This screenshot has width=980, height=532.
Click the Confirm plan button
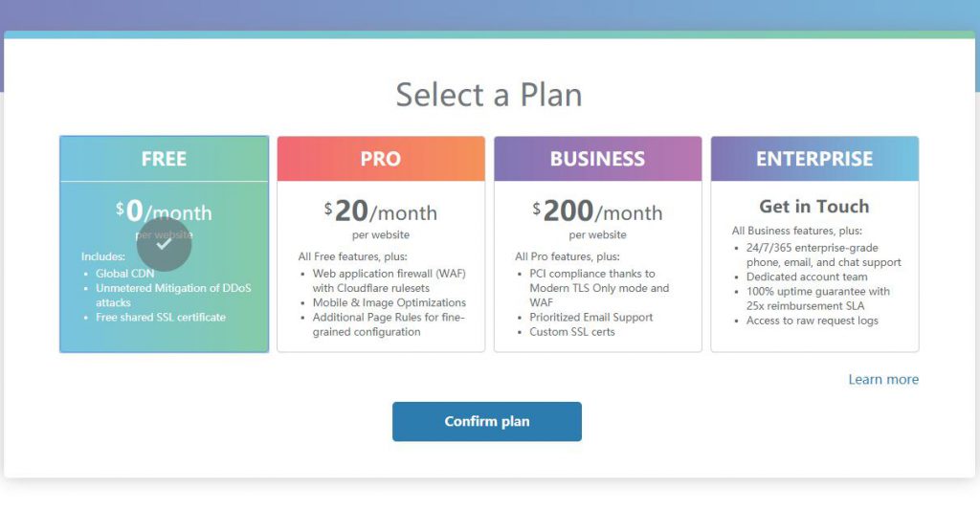point(487,421)
